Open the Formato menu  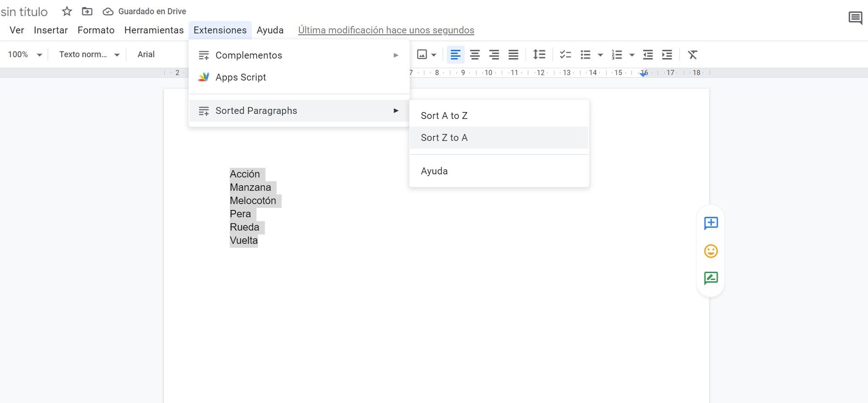tap(96, 30)
